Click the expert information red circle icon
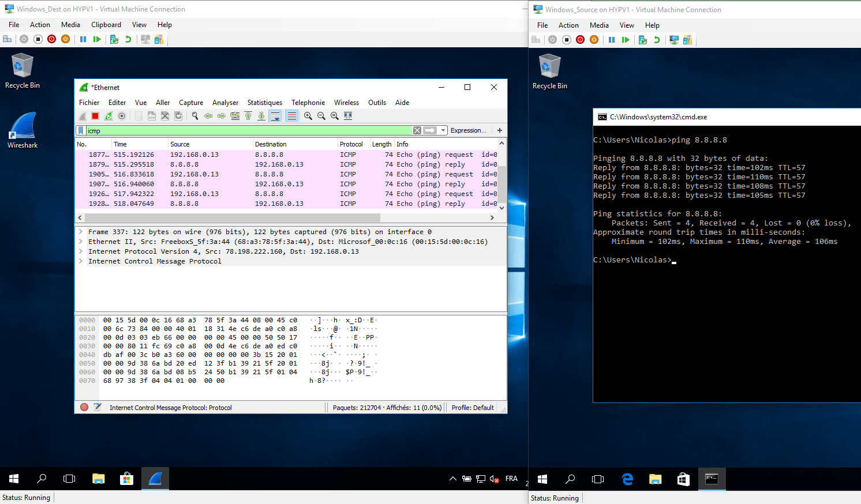 [x=84, y=407]
